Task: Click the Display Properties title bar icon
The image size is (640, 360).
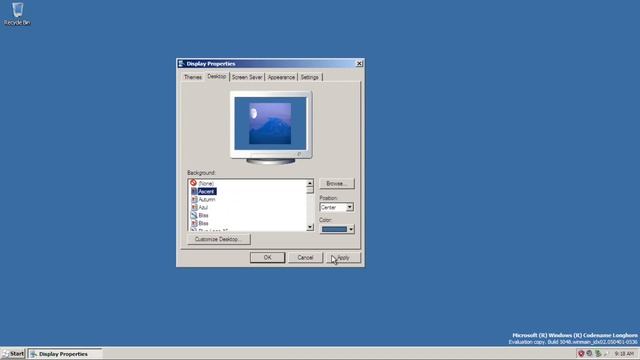Action: (x=181, y=64)
